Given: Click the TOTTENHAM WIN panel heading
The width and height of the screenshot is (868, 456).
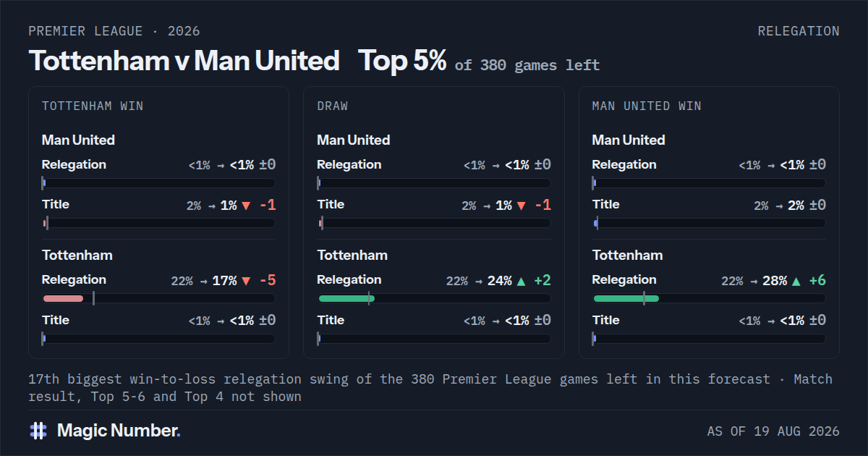Looking at the screenshot, I should [x=93, y=106].
